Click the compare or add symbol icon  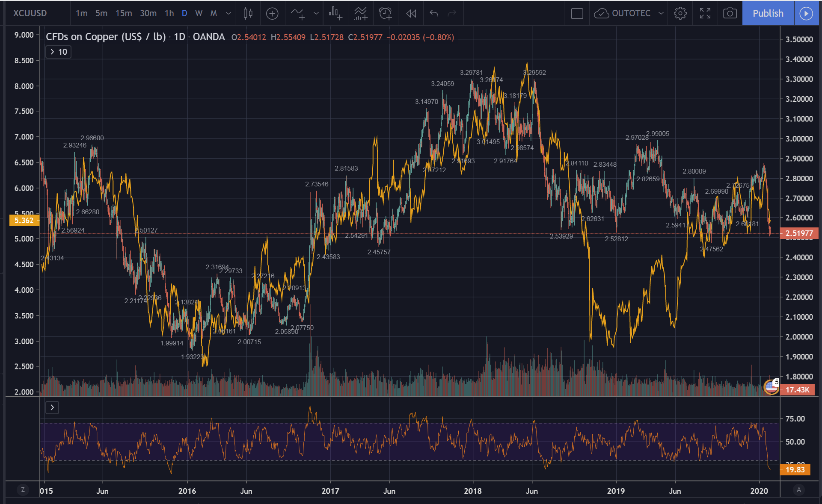point(272,13)
